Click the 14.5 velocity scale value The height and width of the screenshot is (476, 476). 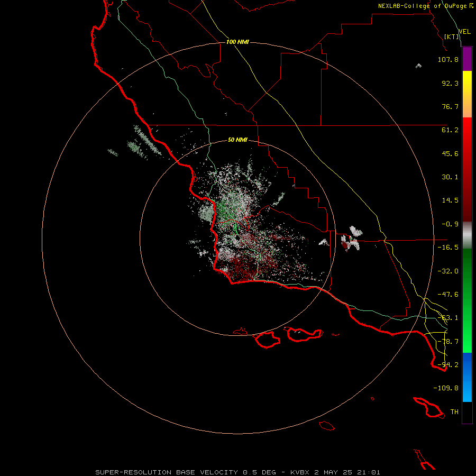450,200
